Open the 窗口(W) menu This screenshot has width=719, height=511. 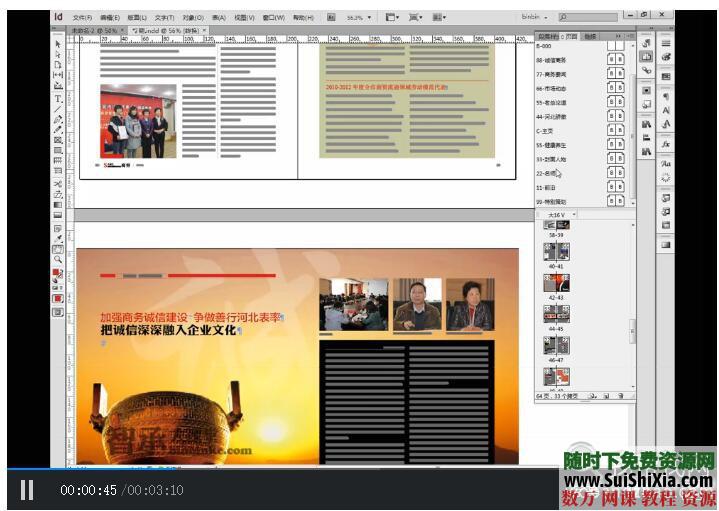274,18
